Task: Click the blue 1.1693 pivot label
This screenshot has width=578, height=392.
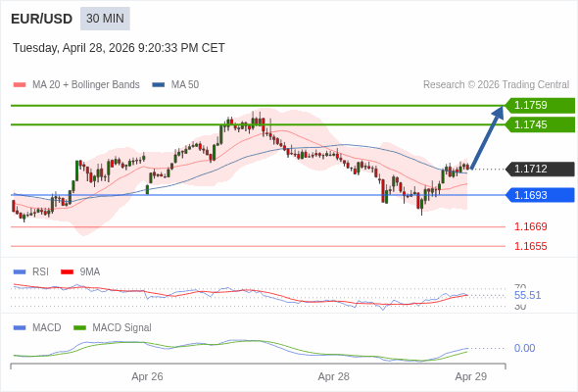Action: pyautogui.click(x=540, y=195)
